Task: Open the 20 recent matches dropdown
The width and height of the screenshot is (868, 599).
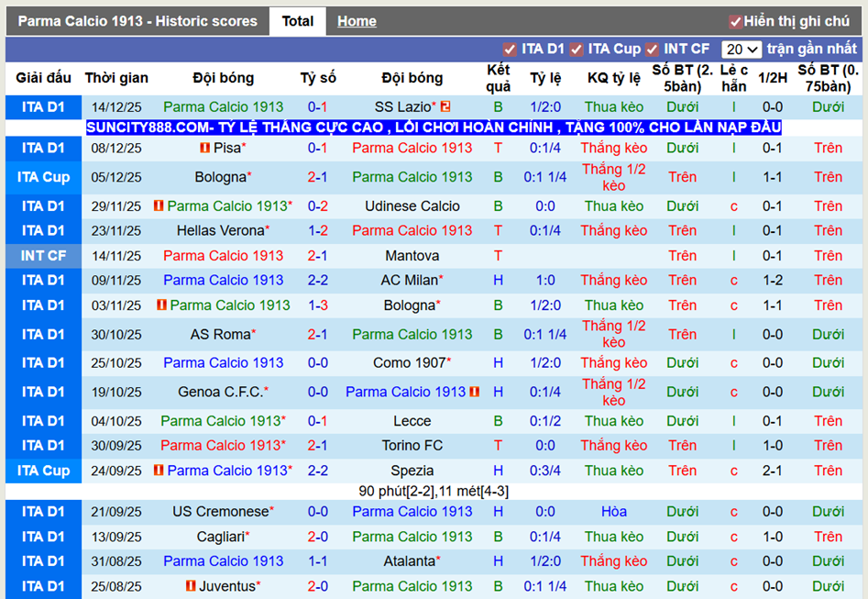Action: [x=742, y=50]
